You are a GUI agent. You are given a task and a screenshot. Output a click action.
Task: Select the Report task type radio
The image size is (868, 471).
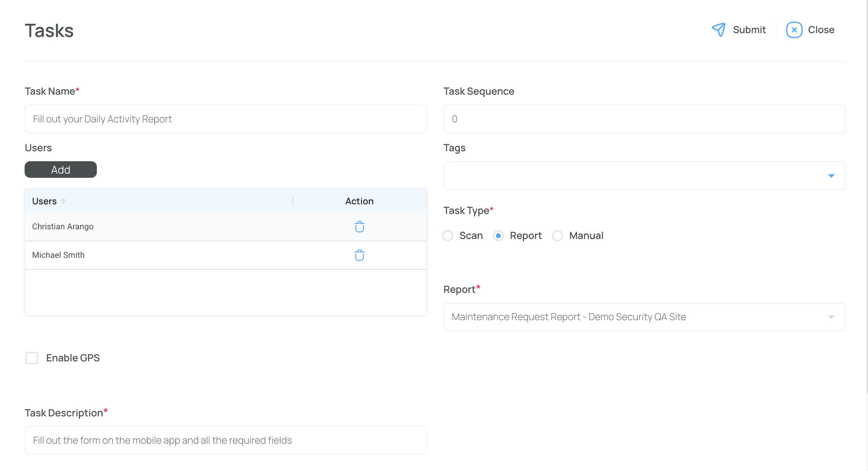tap(498, 235)
